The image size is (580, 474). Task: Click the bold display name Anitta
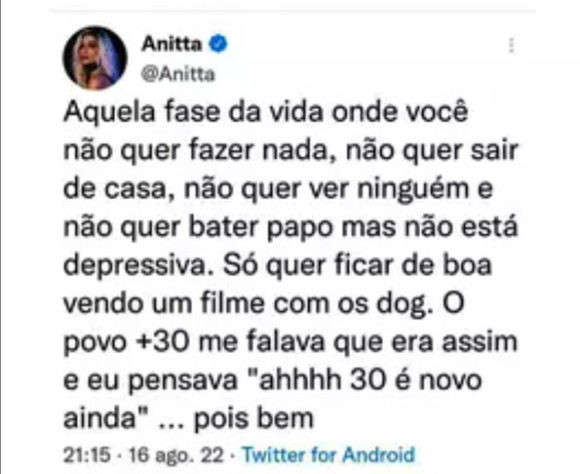(x=172, y=44)
